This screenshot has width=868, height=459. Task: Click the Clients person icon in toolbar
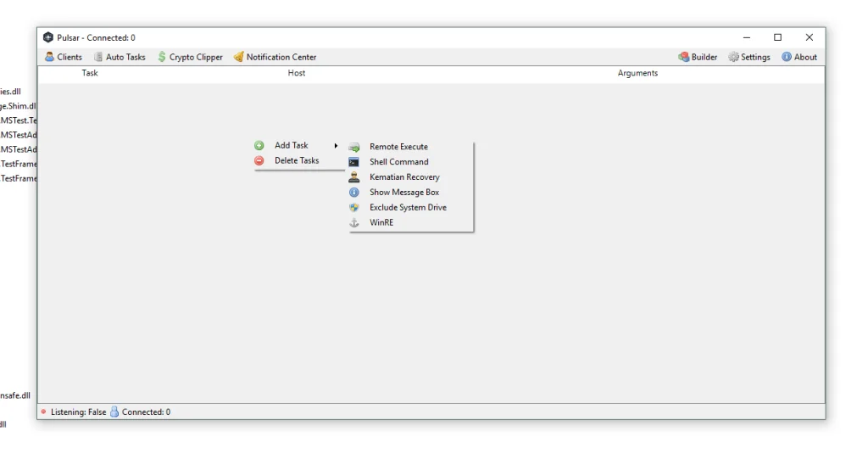(x=50, y=57)
